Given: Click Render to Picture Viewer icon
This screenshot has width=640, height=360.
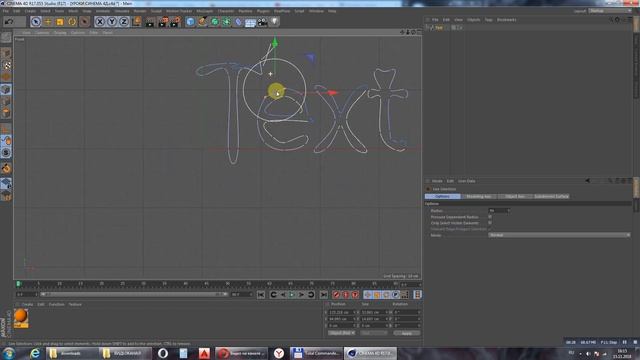Looking at the screenshot, I should 163,22.
